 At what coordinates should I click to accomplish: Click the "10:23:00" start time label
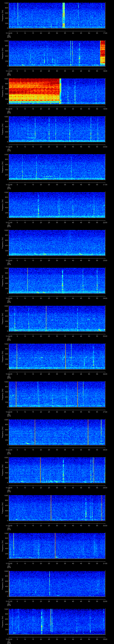click(x=9, y=298)
